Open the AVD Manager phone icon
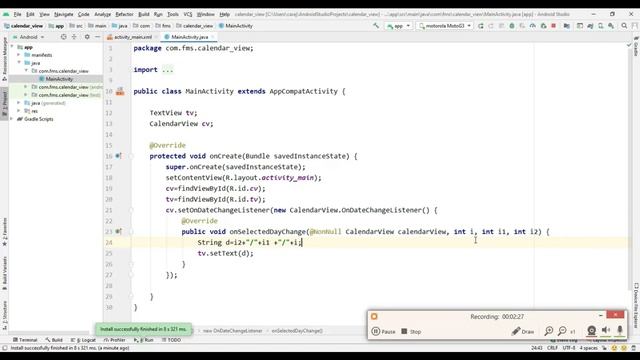The image size is (640, 360). (601, 26)
